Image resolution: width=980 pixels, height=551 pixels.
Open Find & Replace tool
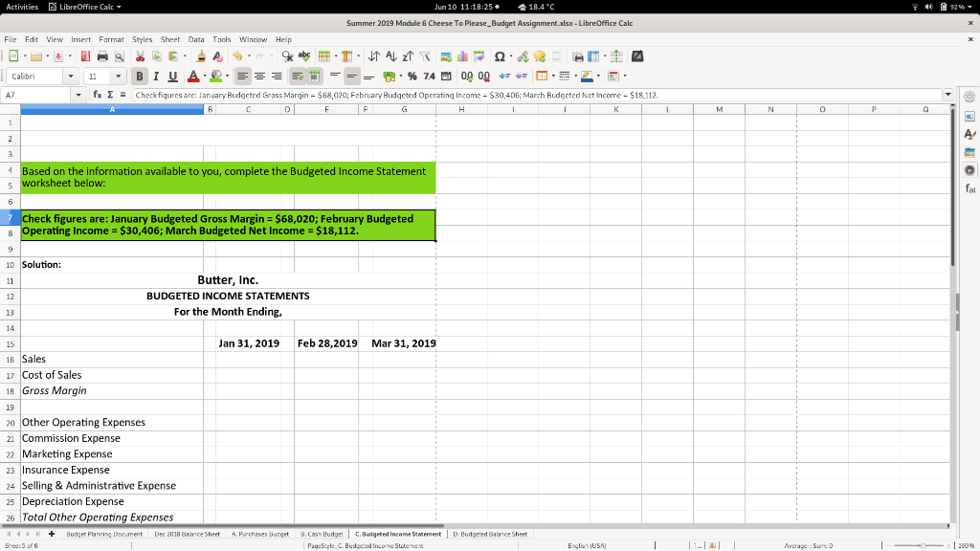pyautogui.click(x=287, y=56)
